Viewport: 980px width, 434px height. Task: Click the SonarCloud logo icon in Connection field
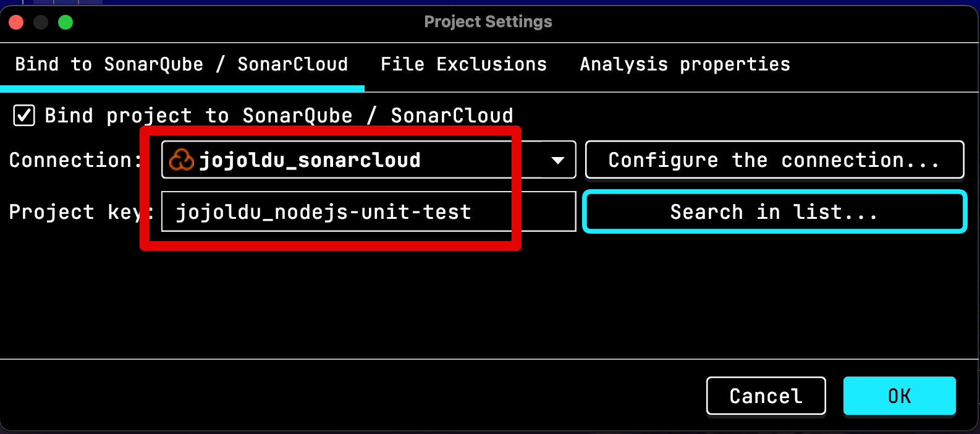coord(182,160)
